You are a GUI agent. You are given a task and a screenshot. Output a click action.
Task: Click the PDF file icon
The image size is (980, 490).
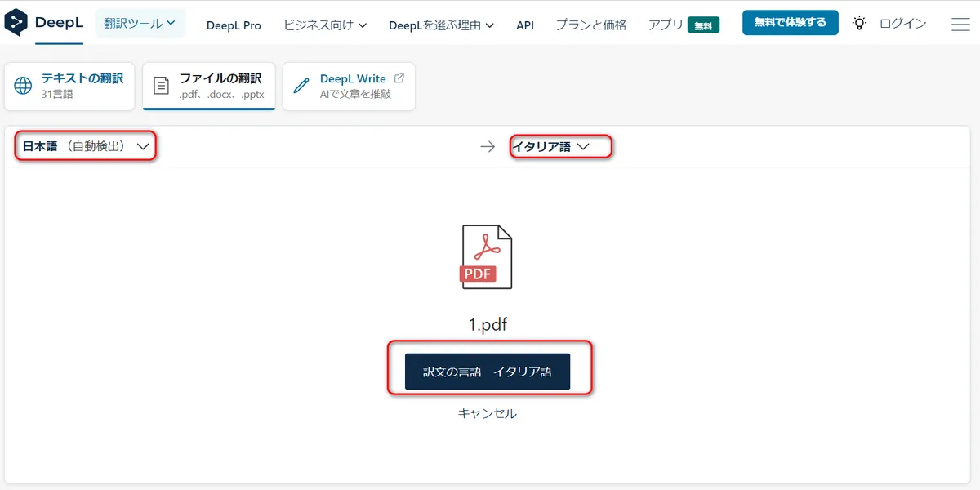[x=487, y=256]
